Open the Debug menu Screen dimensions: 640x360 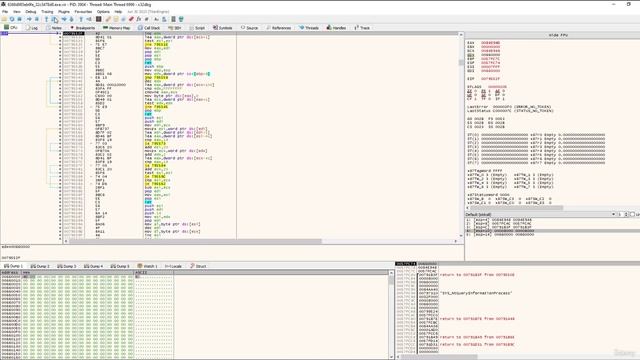31,12
